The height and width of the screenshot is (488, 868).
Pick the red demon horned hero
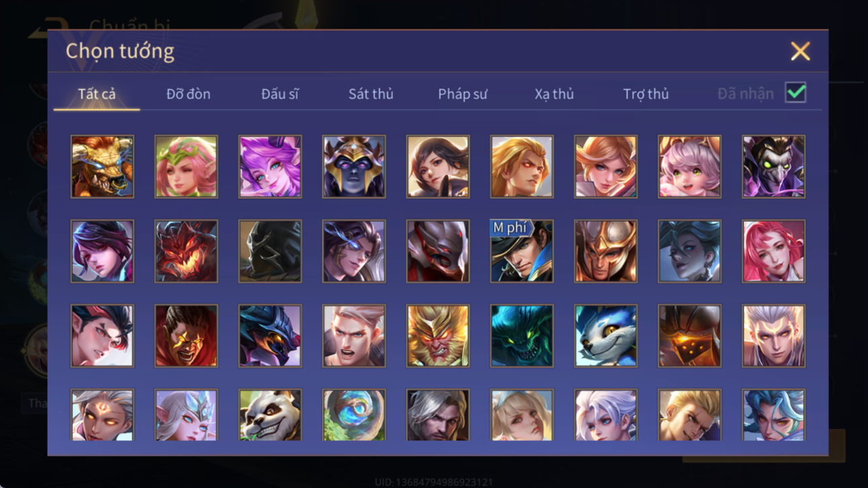click(x=186, y=251)
